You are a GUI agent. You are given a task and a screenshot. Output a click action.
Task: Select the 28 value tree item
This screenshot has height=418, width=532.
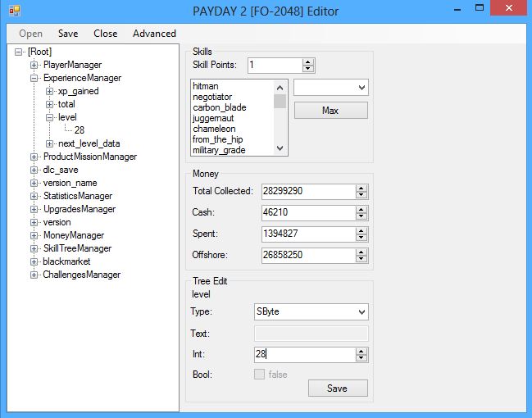(x=79, y=130)
